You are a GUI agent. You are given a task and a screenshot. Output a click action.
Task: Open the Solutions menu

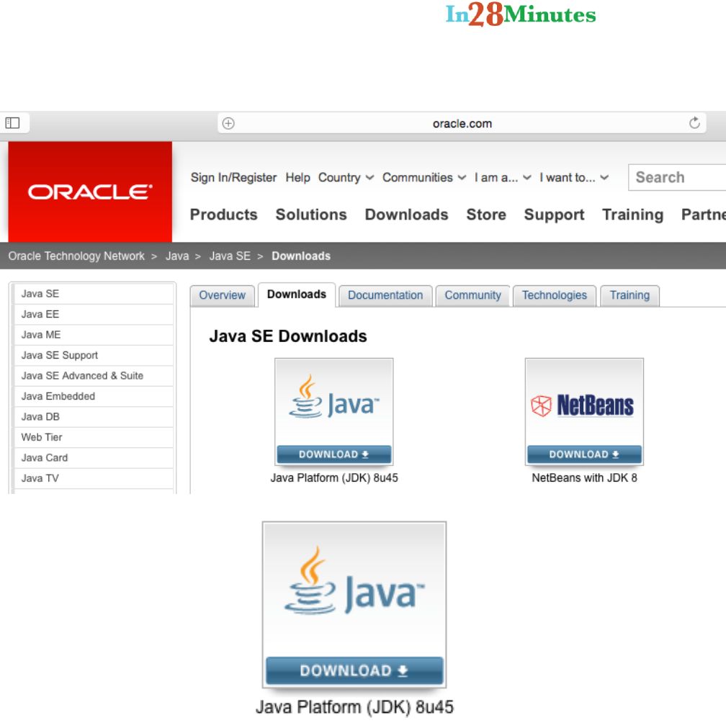[310, 215]
